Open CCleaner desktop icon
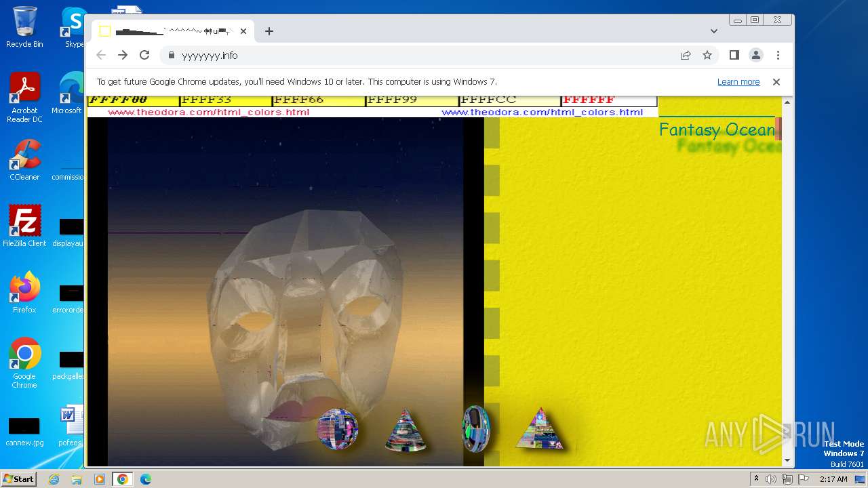Image resolution: width=868 pixels, height=488 pixels. pyautogui.click(x=24, y=160)
